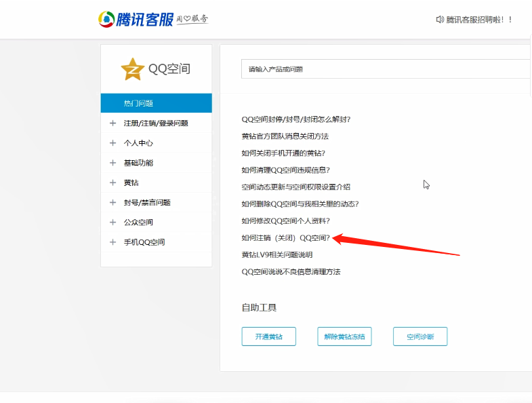Image resolution: width=532 pixels, height=403 pixels.
Task: Open 黄钻官方团队消息关闭方法 question
Action: click(285, 136)
